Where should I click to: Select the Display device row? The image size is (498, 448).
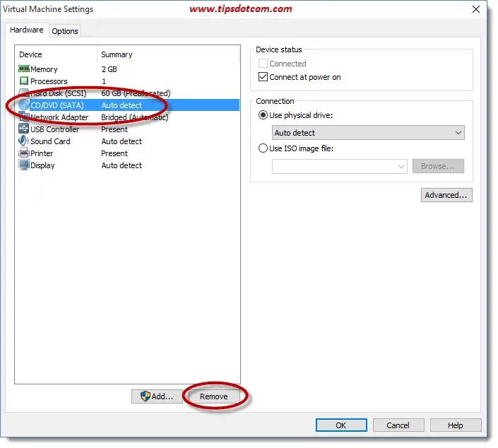pyautogui.click(x=128, y=165)
